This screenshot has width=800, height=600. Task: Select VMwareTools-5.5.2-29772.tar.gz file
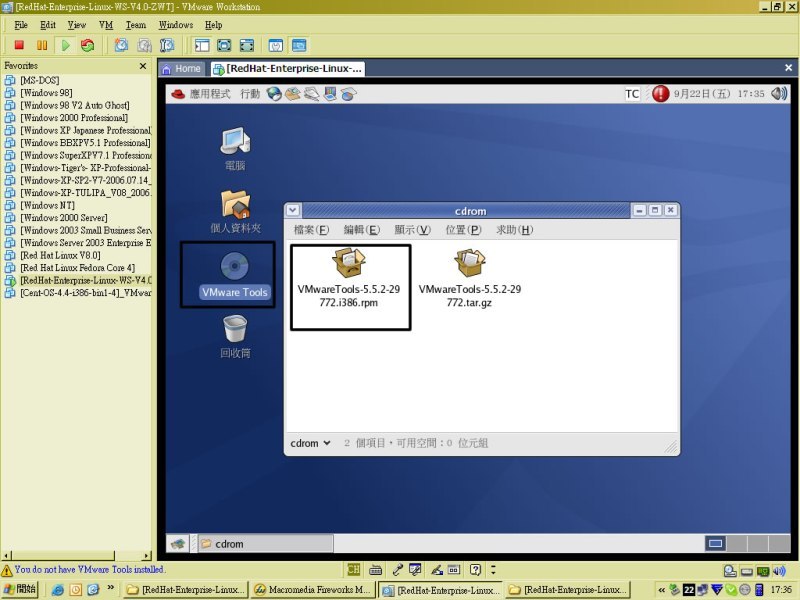[469, 278]
